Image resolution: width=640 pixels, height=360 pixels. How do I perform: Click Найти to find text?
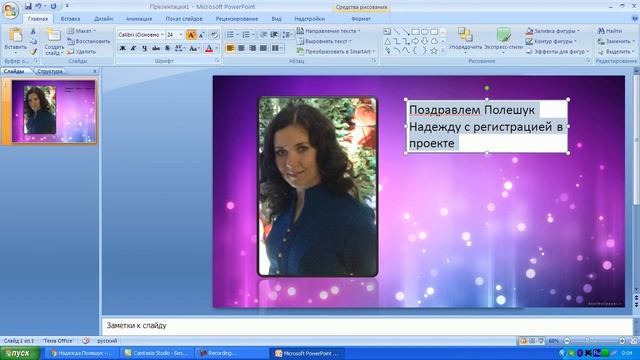[609, 31]
